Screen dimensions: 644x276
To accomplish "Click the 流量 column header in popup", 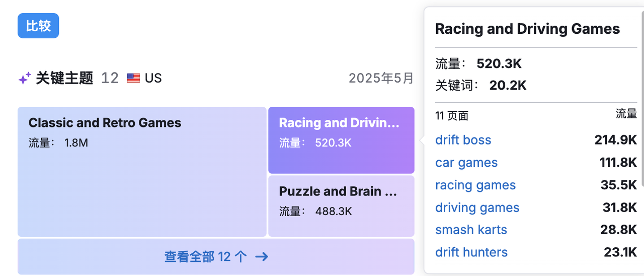I will 626,114.
